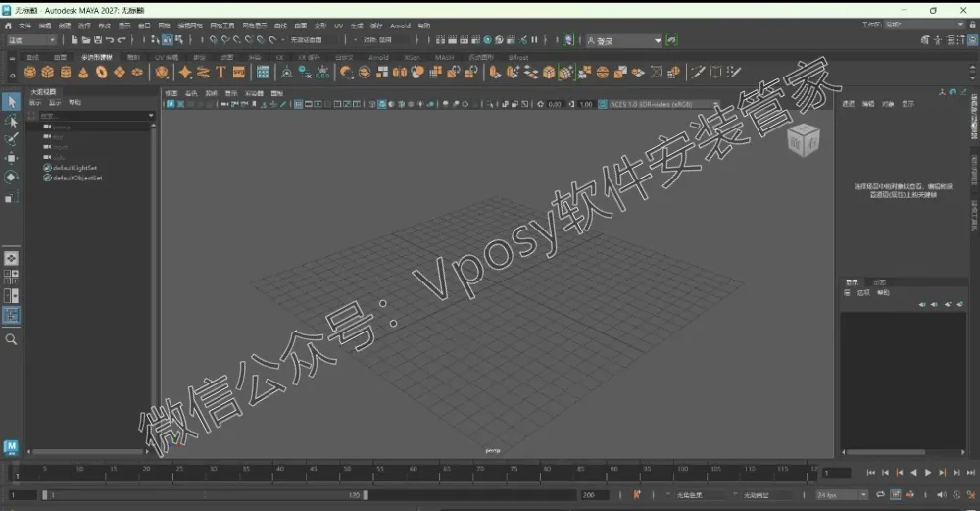Toggle the lock icon beside workspace selector
980x511 pixels.
click(x=972, y=25)
